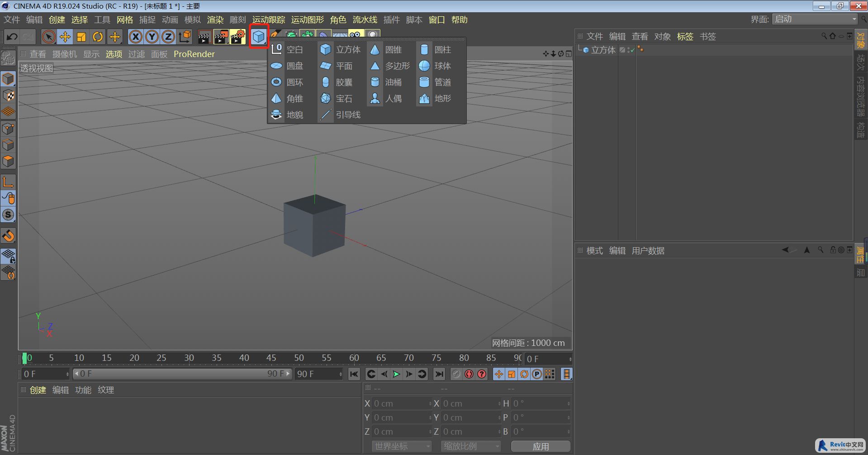This screenshot has height=455, width=868.
Task: Toggle 立方体 visibility dots
Action: click(x=628, y=50)
